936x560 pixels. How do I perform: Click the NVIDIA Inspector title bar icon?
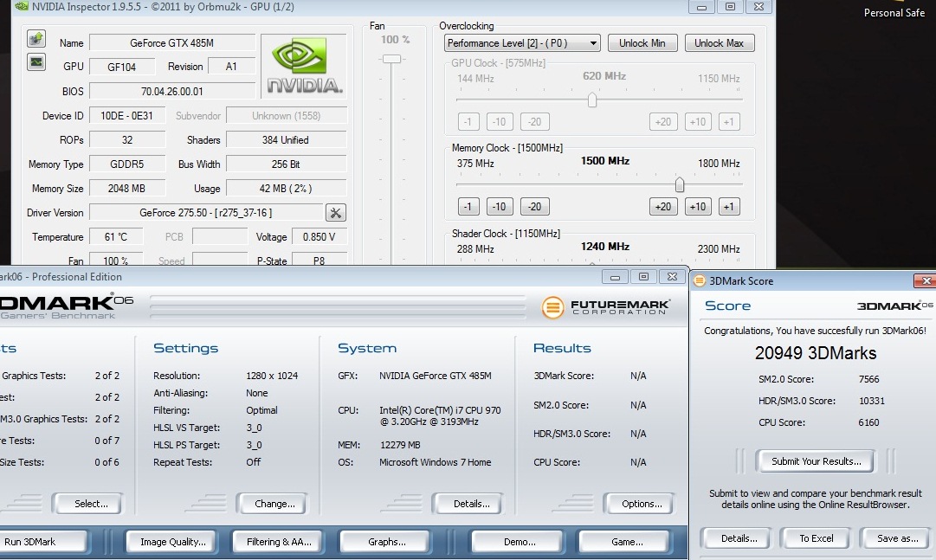22,7
